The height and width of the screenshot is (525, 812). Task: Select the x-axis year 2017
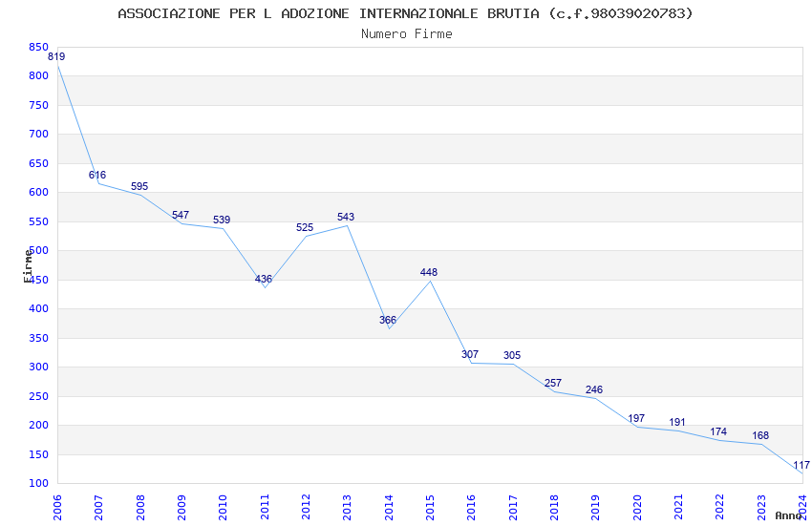[513, 507]
